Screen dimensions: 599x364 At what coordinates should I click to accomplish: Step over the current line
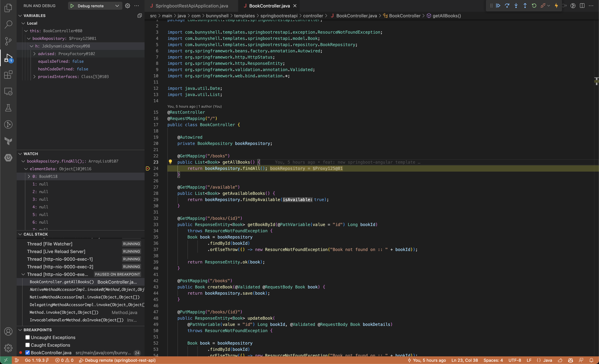coord(507,6)
